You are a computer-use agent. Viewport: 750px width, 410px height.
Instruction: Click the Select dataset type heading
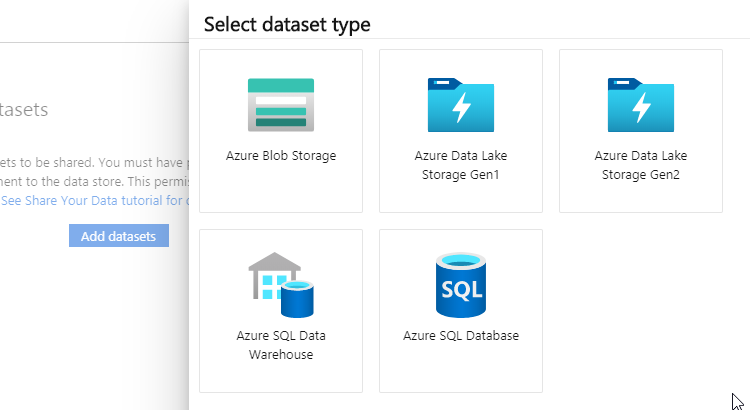click(x=287, y=24)
